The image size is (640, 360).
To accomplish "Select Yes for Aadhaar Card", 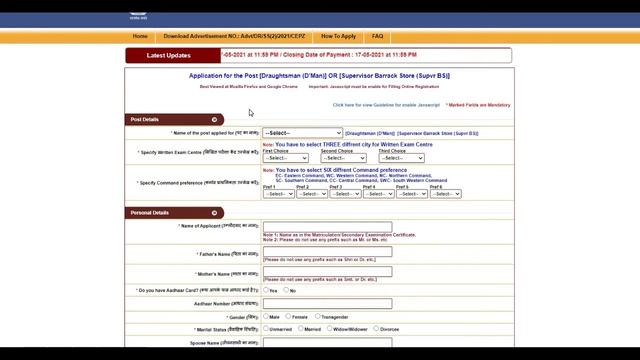I will (x=266, y=290).
